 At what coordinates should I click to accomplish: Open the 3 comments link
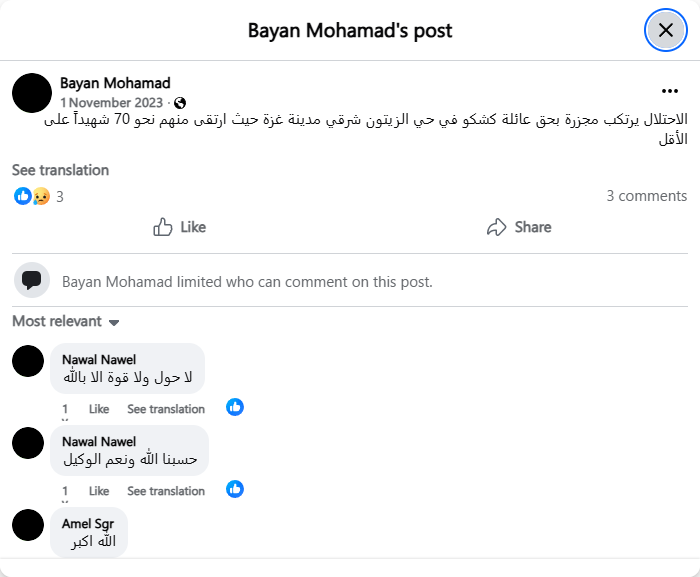[646, 196]
